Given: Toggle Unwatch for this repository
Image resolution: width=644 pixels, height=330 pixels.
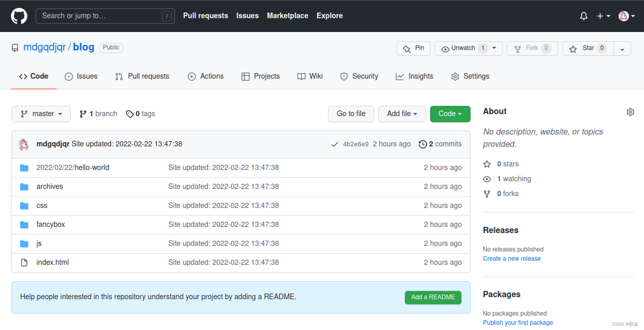Looking at the screenshot, I should [x=462, y=48].
